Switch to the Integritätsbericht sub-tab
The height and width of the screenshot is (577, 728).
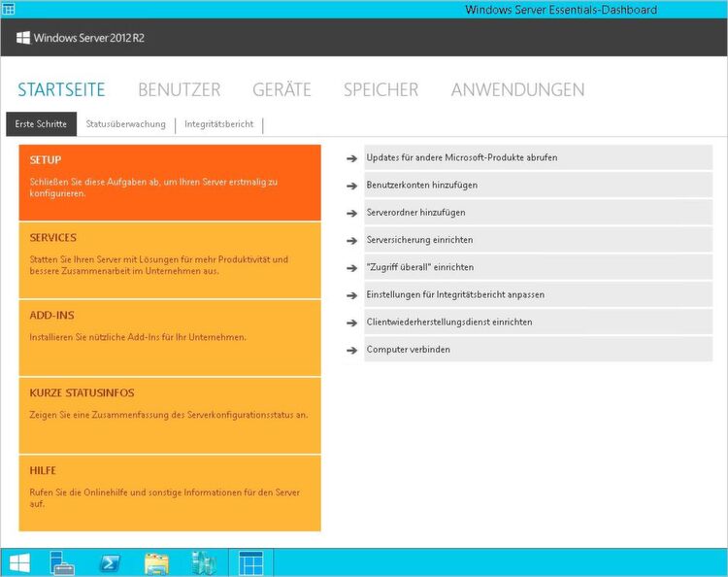coord(219,124)
